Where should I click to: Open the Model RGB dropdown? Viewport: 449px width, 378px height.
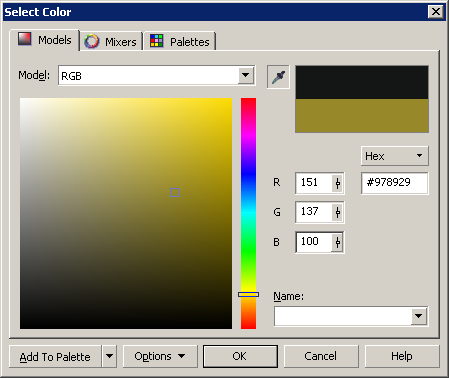pos(246,75)
